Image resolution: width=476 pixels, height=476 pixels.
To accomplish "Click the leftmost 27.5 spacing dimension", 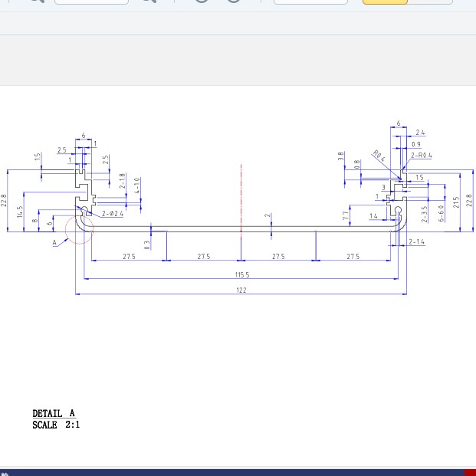I will pos(129,257).
